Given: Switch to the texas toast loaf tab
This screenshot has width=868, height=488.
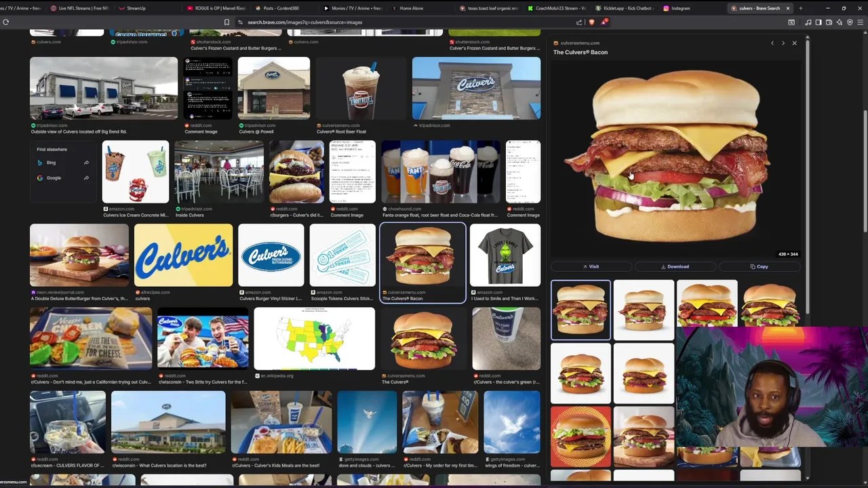Looking at the screenshot, I should (x=488, y=8).
